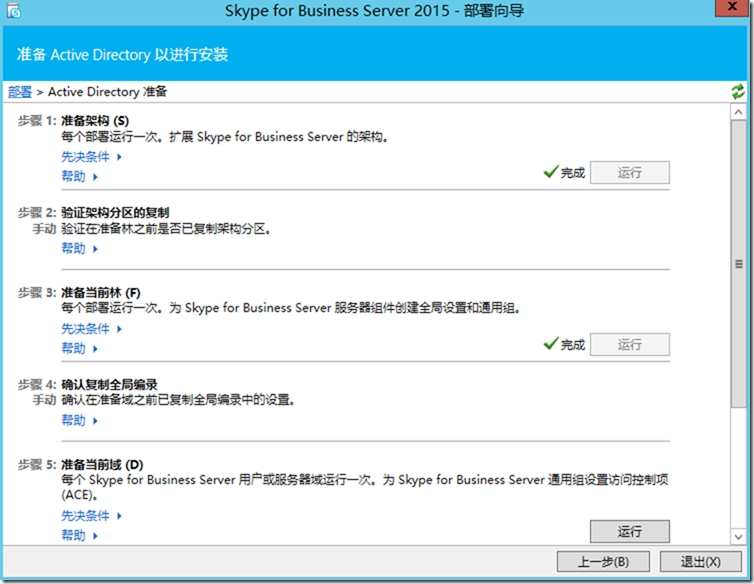
Task: Click the 退出(X) button
Action: [701, 561]
